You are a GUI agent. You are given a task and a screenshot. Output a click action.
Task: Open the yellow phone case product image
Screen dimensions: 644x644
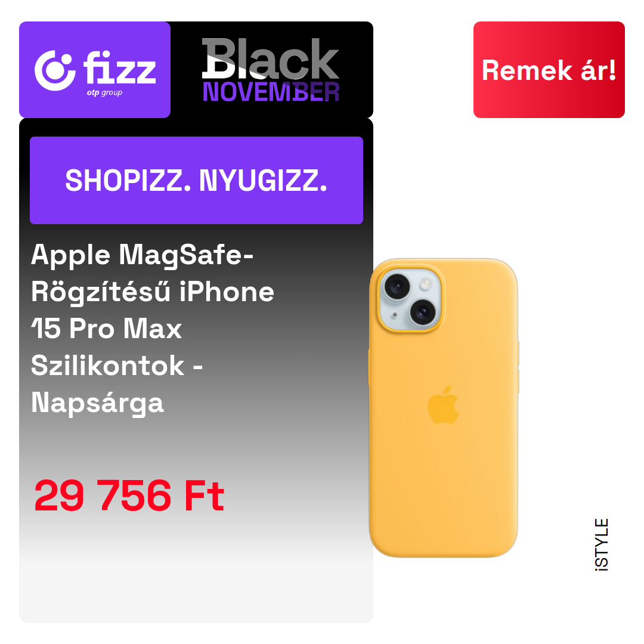coord(444,408)
